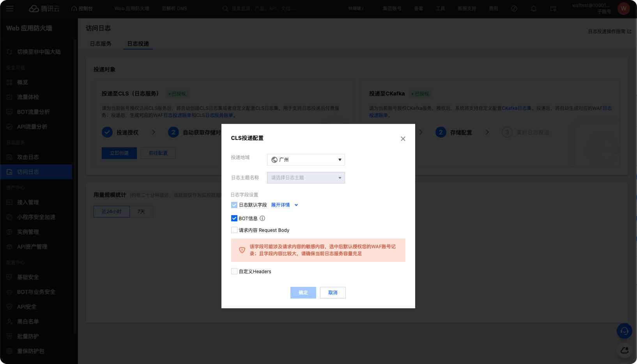Open the hamburger menu in top bar
637x364 pixels.
[x=10, y=9]
